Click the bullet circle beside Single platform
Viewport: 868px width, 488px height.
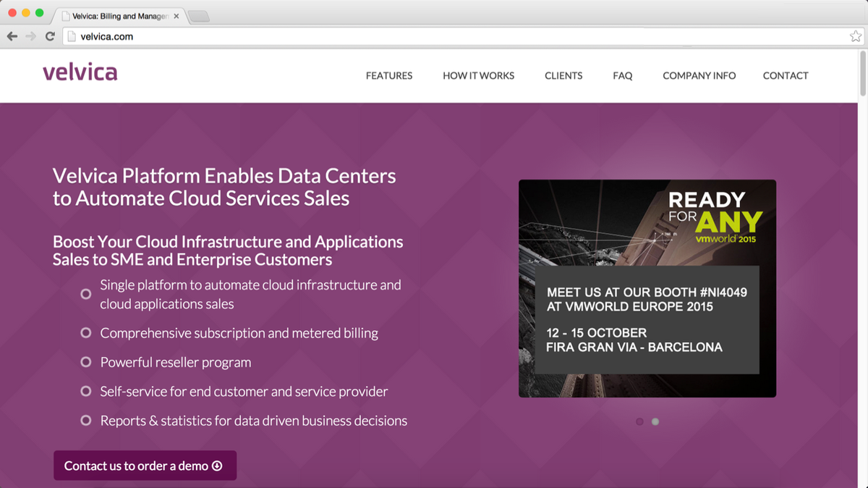coord(86,294)
